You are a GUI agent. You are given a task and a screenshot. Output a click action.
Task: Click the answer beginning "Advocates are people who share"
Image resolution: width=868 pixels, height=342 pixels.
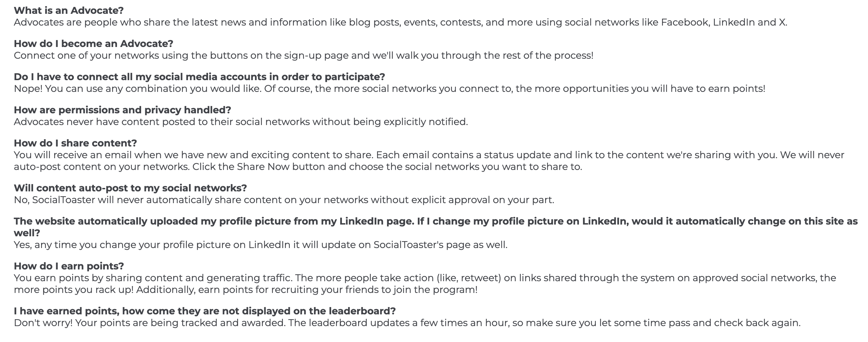400,22
